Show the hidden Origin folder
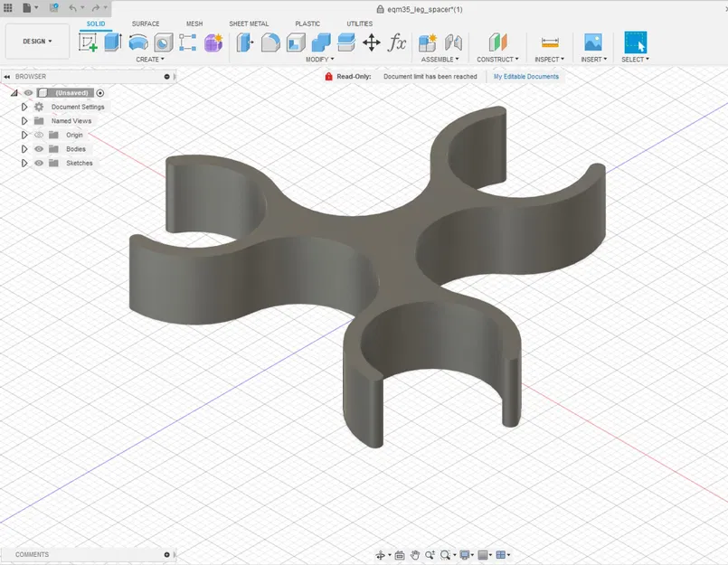The width and height of the screenshot is (728, 565). [x=39, y=135]
